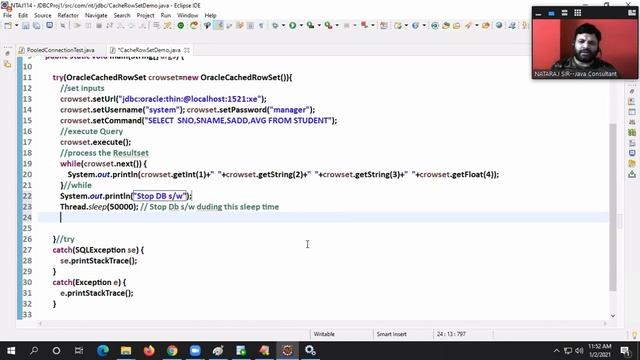This screenshot has width=640, height=360.
Task: Open the Search menu
Action: coord(122,16)
